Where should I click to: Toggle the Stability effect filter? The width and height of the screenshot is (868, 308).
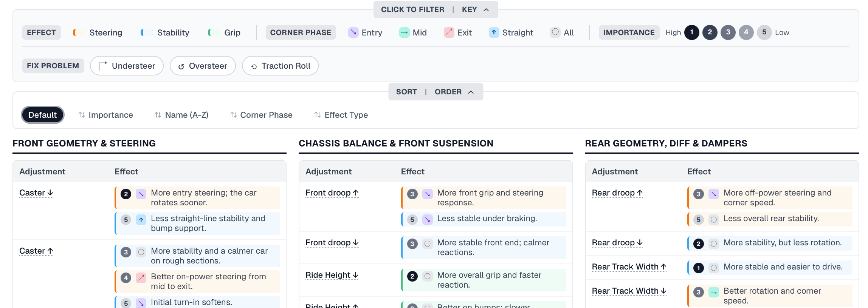[165, 32]
